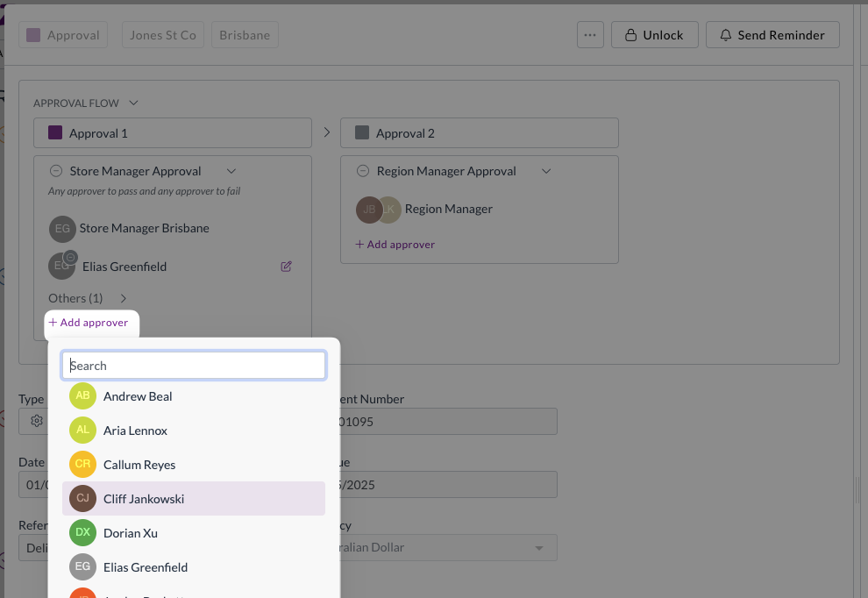This screenshot has height=598, width=868.
Task: Click the arrow between Approval 1 and 2
Action: point(326,133)
